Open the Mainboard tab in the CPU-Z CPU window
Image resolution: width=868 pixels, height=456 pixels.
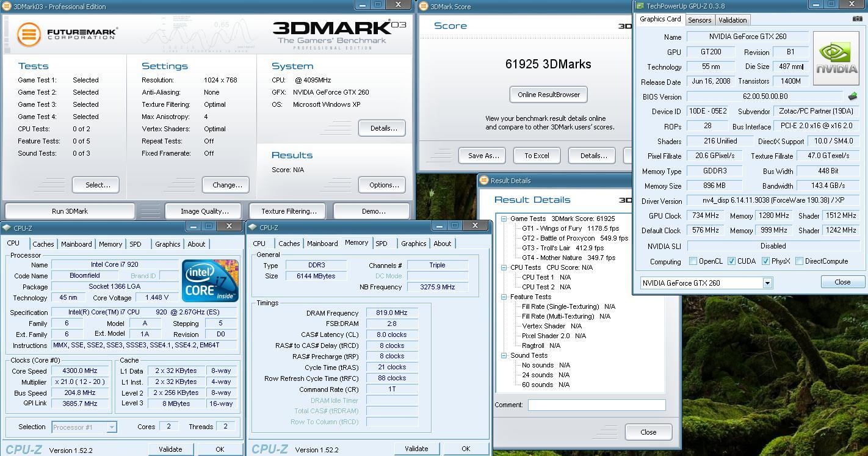[x=76, y=244]
